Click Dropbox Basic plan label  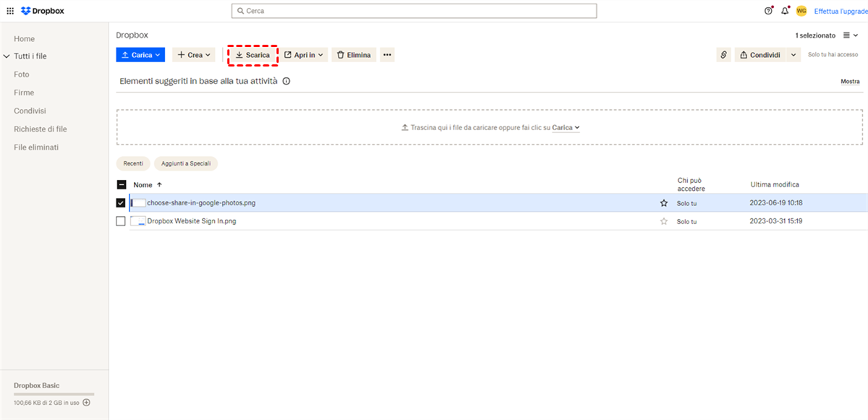[36, 385]
